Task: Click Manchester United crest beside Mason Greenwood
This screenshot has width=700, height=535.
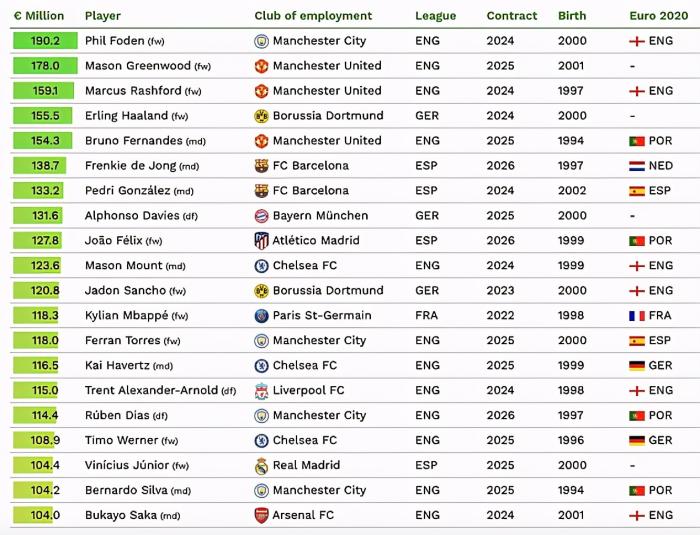Action: tap(262, 66)
